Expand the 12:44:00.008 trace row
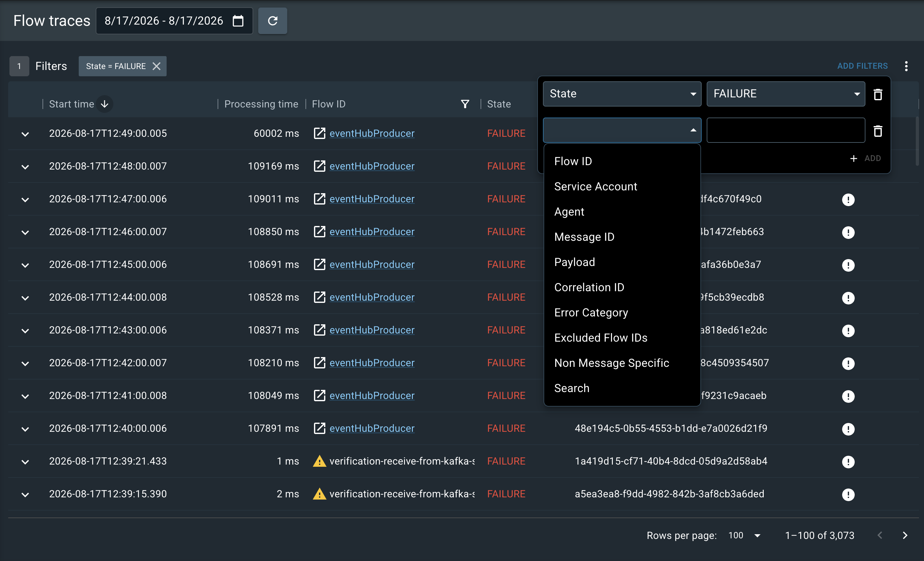This screenshot has height=561, width=924. click(x=25, y=298)
